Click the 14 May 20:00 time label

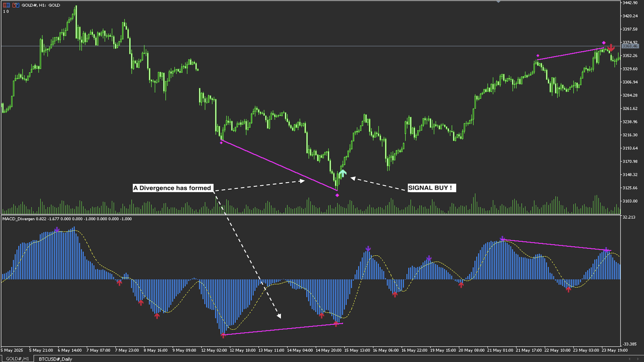(329, 350)
